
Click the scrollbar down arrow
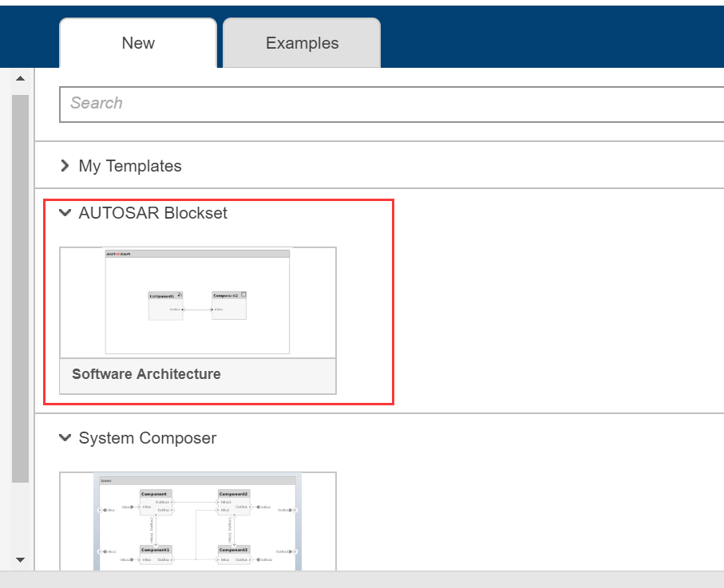point(20,559)
